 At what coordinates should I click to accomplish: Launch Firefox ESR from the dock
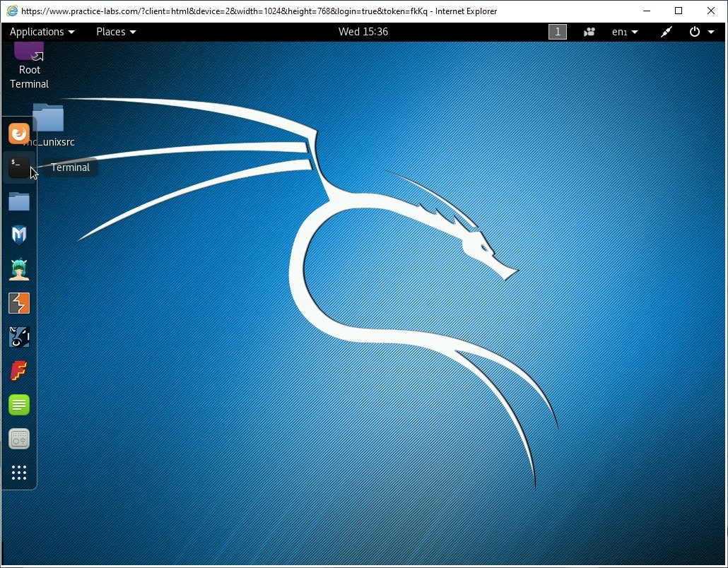pyautogui.click(x=19, y=134)
